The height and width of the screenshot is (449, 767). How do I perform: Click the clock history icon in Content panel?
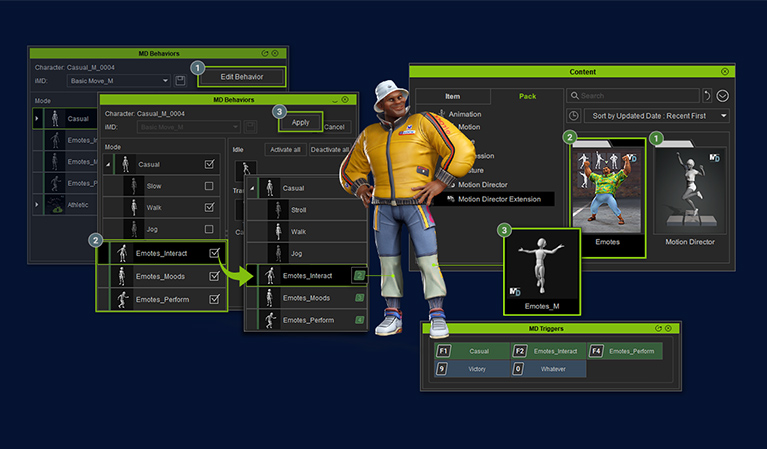pos(574,116)
